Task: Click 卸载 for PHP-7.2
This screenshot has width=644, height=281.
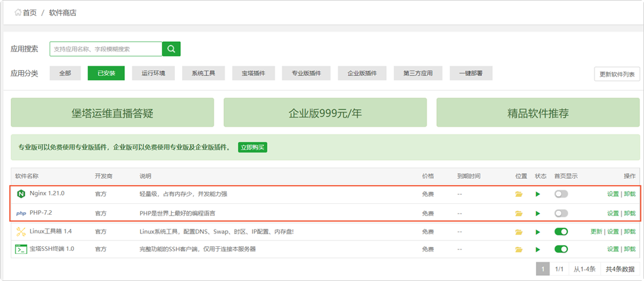Action: click(x=630, y=213)
